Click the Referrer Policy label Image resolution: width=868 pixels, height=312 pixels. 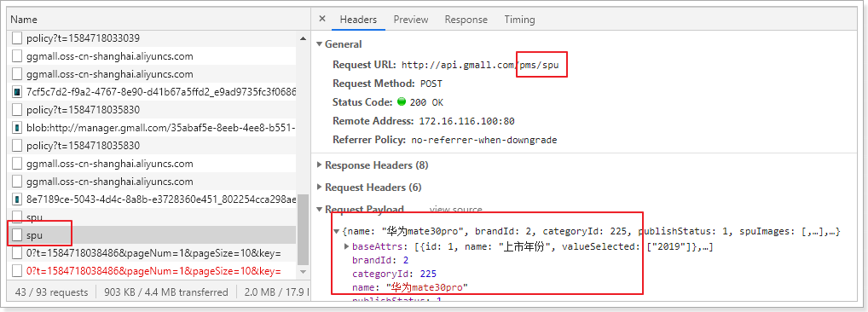click(x=369, y=140)
